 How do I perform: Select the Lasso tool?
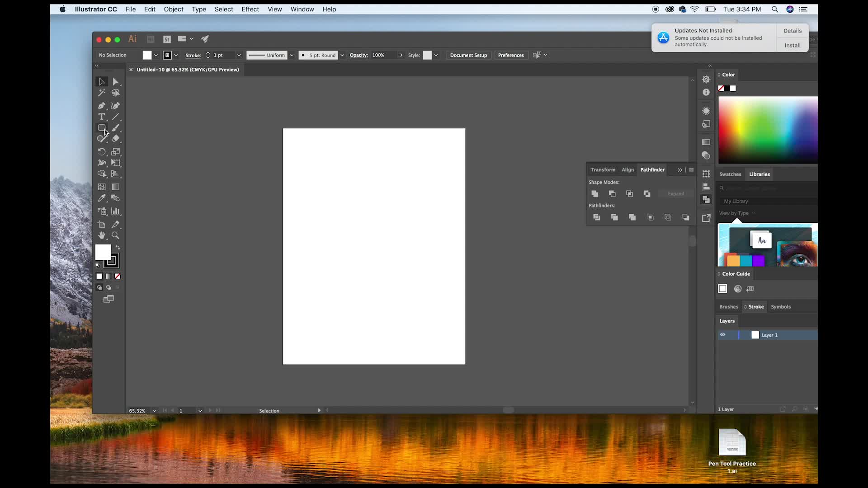tap(116, 93)
